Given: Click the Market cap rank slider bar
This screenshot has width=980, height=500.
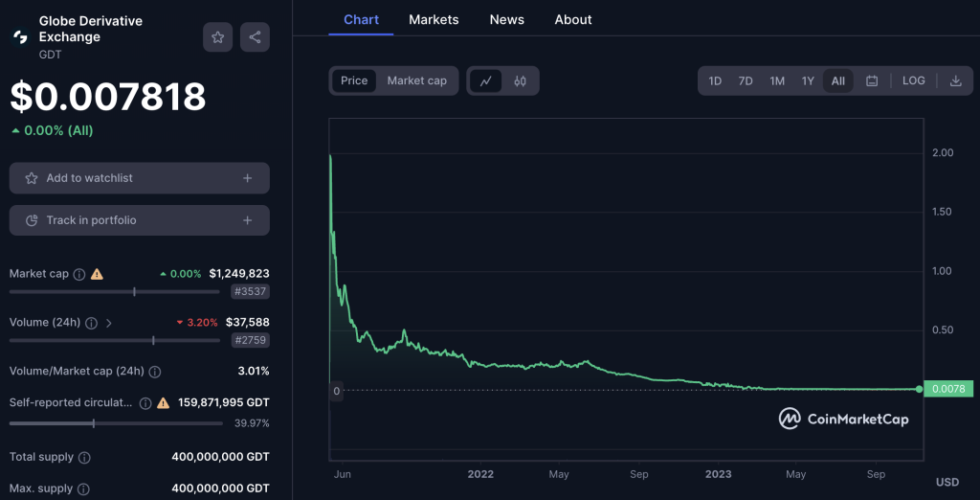Looking at the screenshot, I should (x=115, y=291).
